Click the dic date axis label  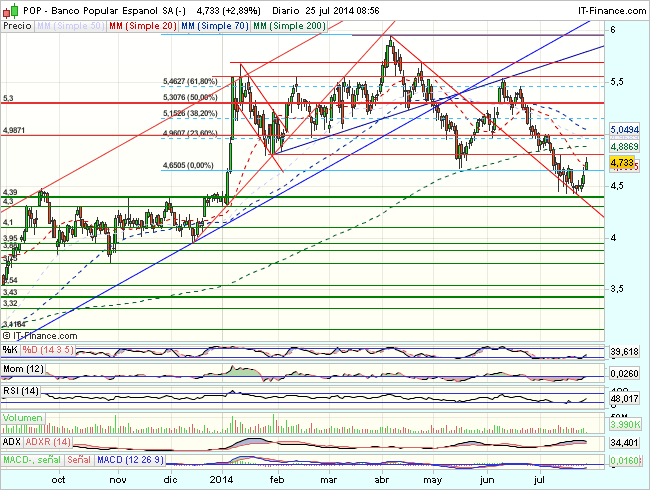click(x=171, y=480)
